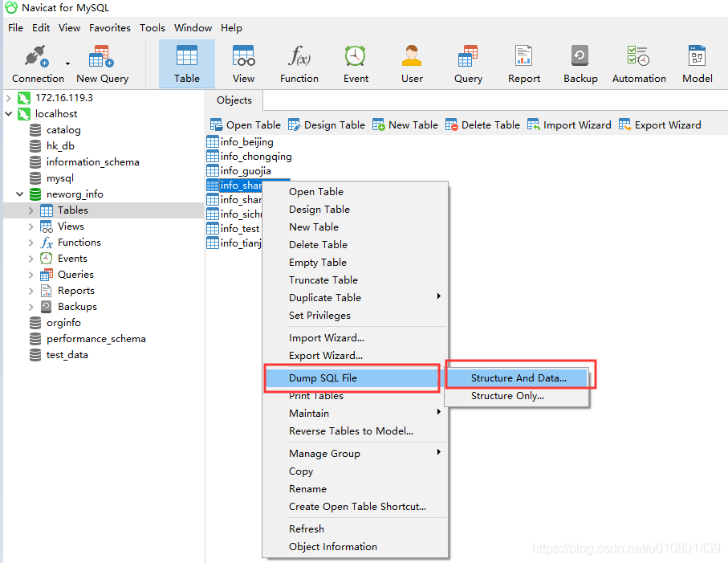Image resolution: width=728 pixels, height=563 pixels.
Task: Choose Open Table in context menu
Action: [356, 191]
